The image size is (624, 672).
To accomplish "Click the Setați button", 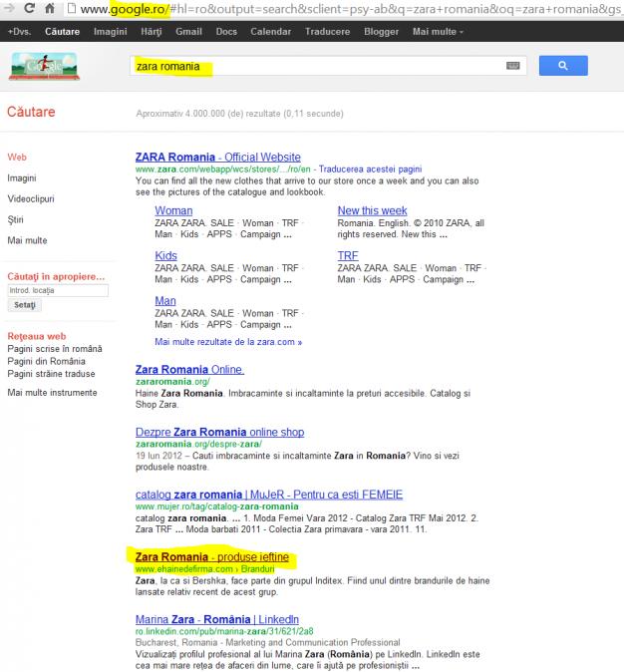I will click(x=25, y=305).
